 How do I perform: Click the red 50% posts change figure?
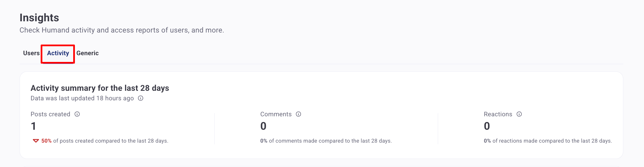[47, 141]
